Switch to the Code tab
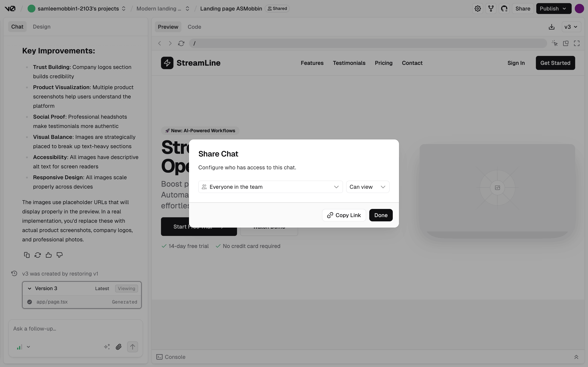 coord(194,27)
